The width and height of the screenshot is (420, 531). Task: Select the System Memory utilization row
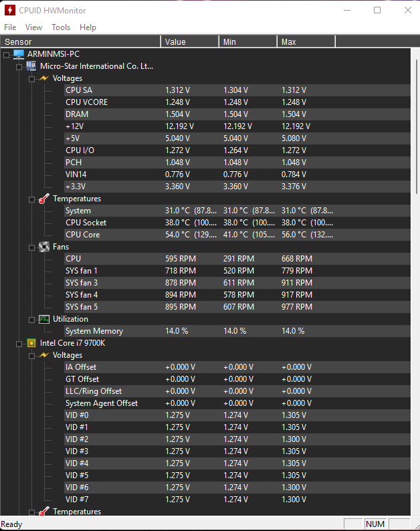pyautogui.click(x=237, y=331)
